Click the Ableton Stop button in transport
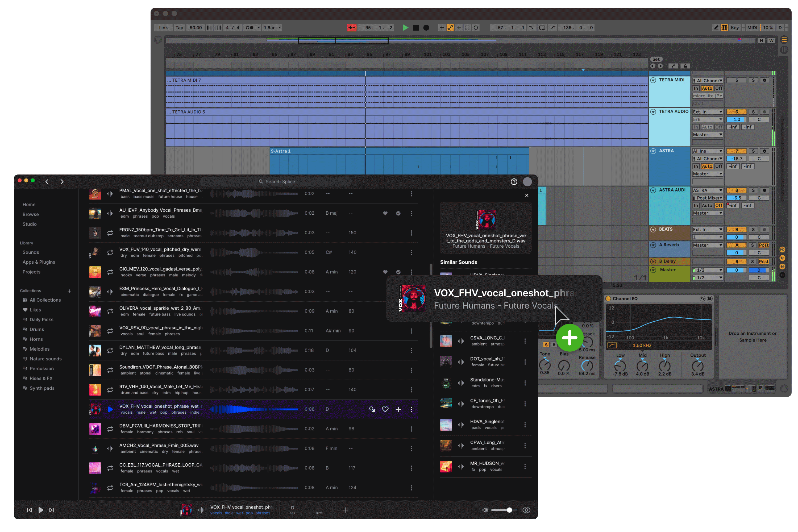798x532 pixels. [416, 28]
